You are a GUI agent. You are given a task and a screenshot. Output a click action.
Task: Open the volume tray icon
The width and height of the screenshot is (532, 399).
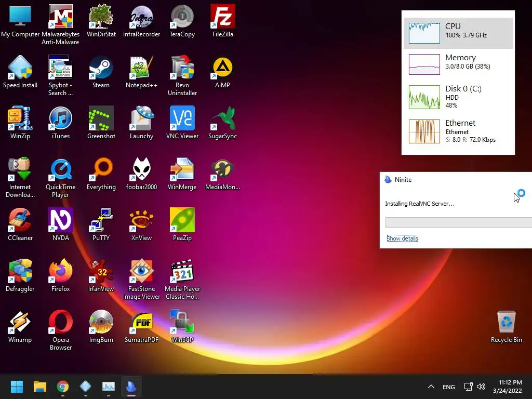pyautogui.click(x=481, y=387)
